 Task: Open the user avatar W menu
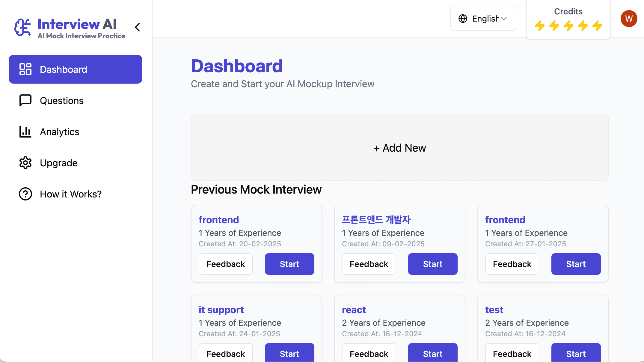click(629, 19)
